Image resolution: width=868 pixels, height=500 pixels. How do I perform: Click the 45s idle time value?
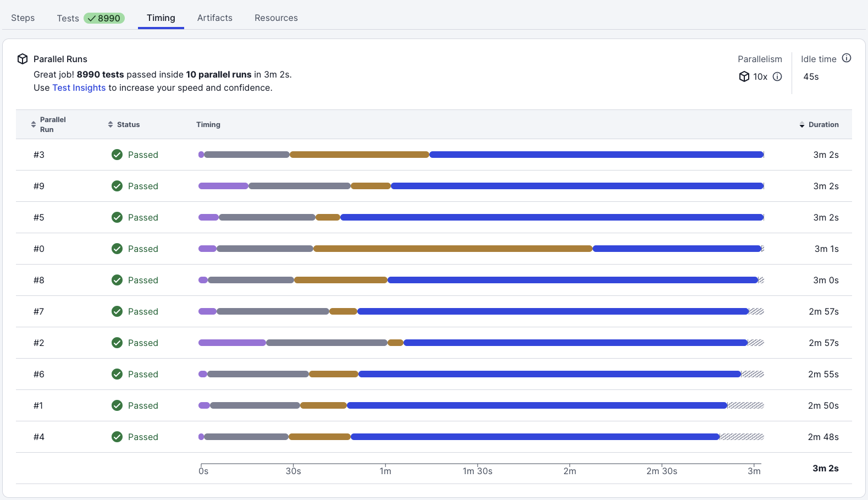811,76
